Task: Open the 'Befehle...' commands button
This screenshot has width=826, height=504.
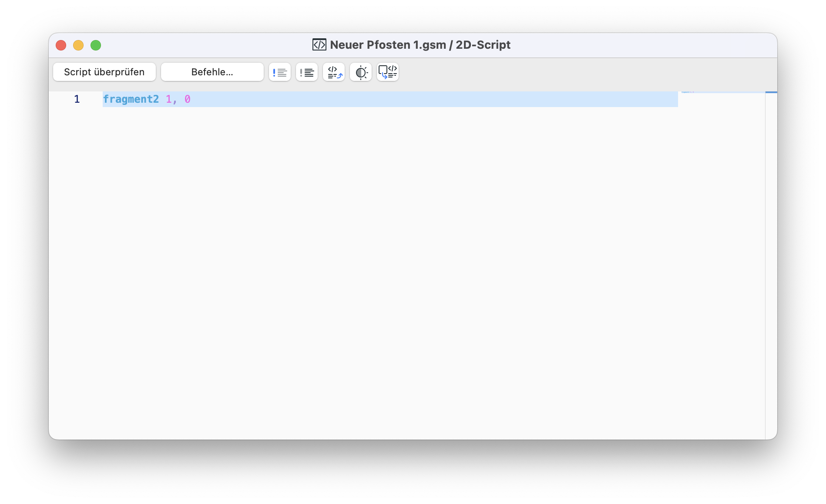Action: click(x=212, y=72)
